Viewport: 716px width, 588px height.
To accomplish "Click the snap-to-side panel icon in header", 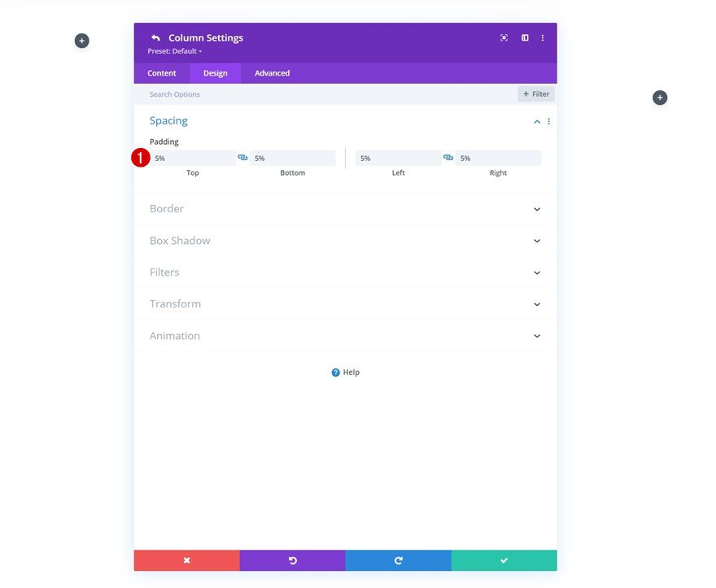I will [x=524, y=37].
